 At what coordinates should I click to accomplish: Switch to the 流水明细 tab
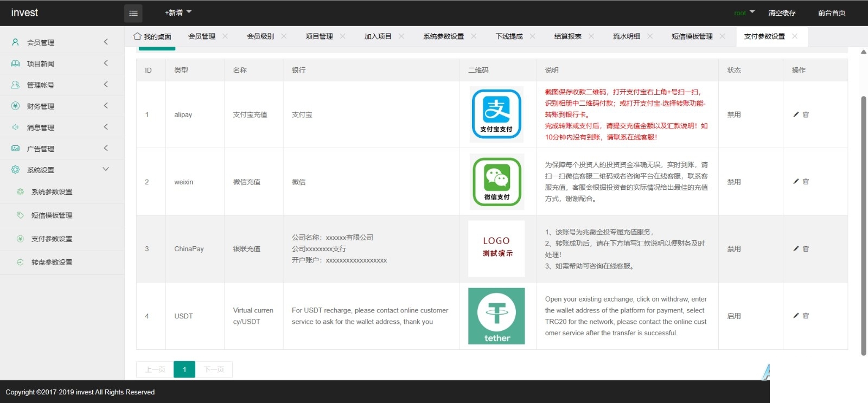(627, 36)
